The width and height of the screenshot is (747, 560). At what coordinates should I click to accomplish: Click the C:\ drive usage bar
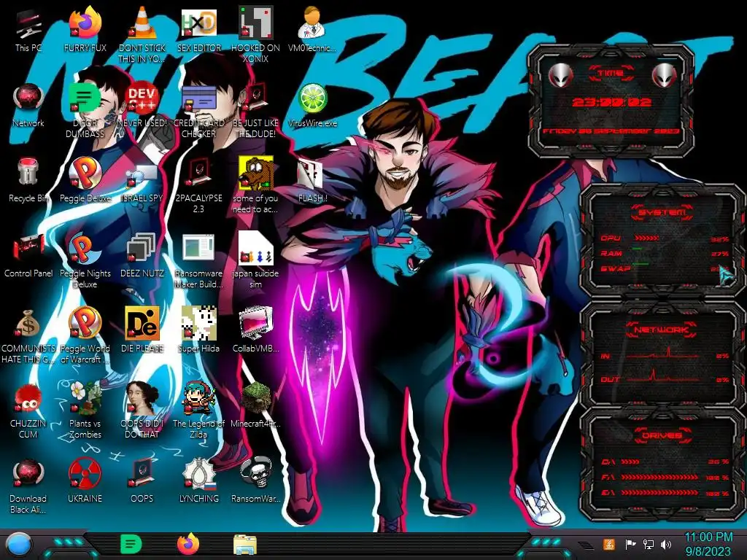tap(631, 462)
